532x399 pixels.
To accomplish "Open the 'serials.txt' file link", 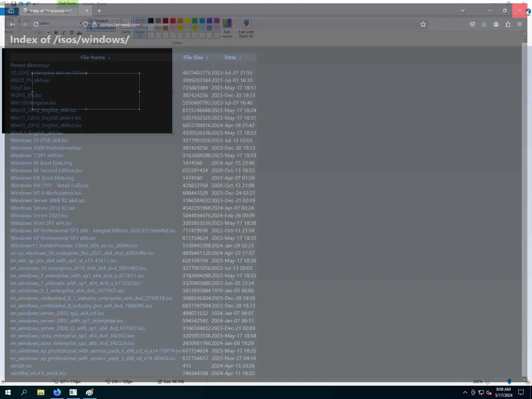I will click(21, 366).
